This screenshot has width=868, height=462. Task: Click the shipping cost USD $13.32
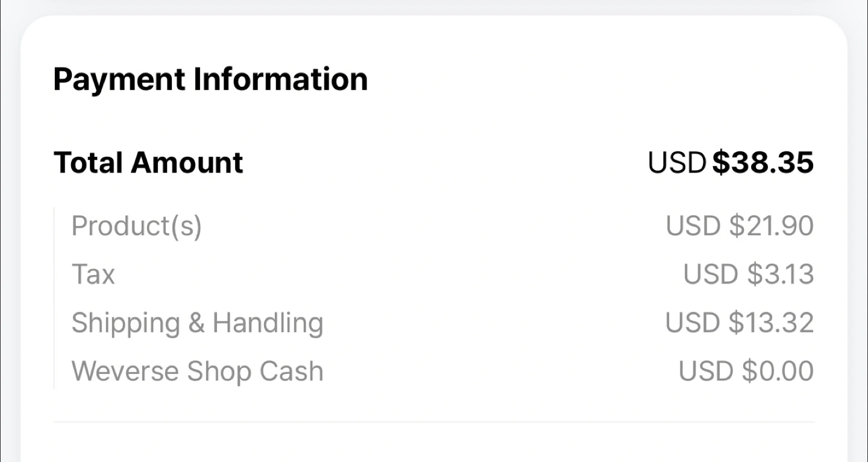click(740, 323)
